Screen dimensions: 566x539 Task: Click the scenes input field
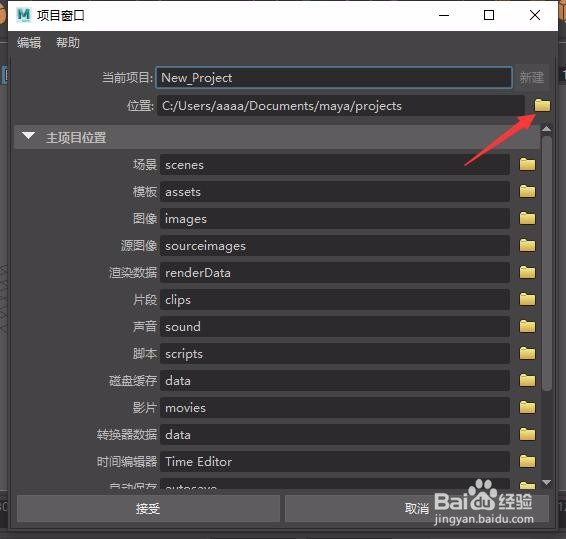coord(335,165)
